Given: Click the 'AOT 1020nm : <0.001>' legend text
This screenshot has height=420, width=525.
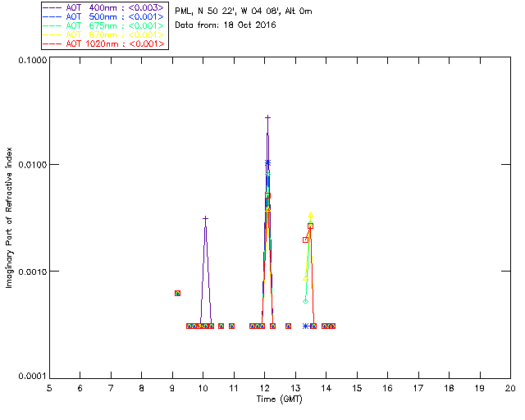Looking at the screenshot, I should pos(115,43).
